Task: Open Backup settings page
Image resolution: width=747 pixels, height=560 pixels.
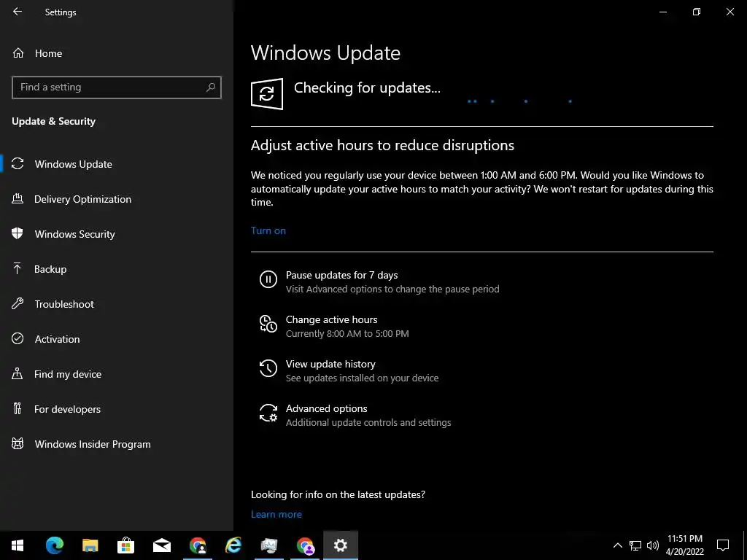Action: [x=117, y=269]
